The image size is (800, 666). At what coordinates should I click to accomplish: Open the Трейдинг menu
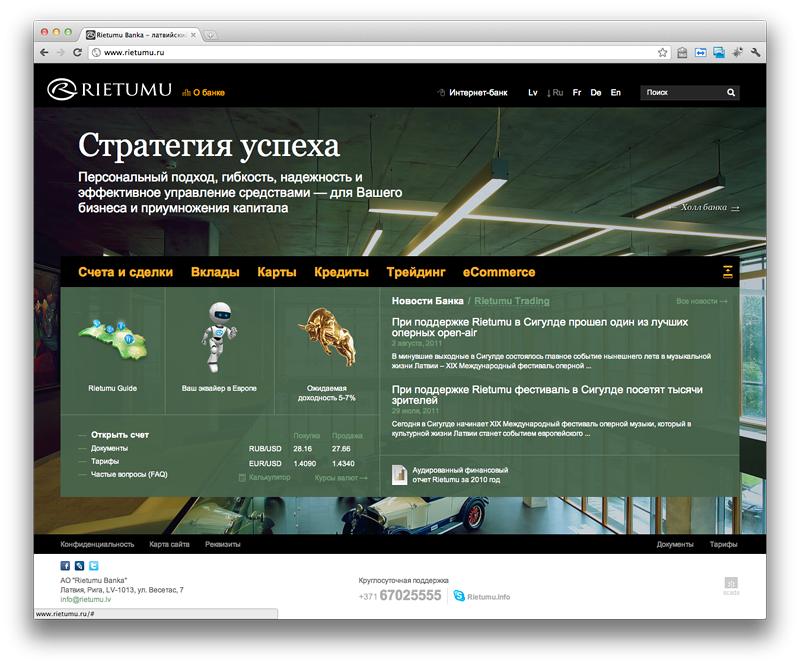tap(416, 272)
